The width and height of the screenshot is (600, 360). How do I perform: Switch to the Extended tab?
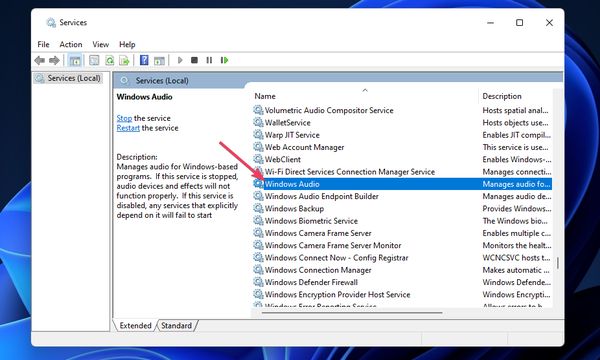(135, 326)
